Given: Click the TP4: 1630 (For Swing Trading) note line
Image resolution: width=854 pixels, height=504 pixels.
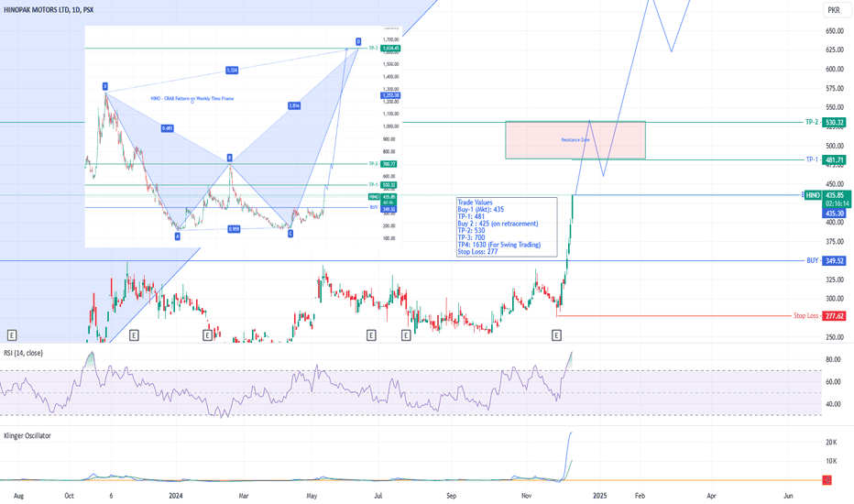Looking at the screenshot, I should tap(498, 245).
